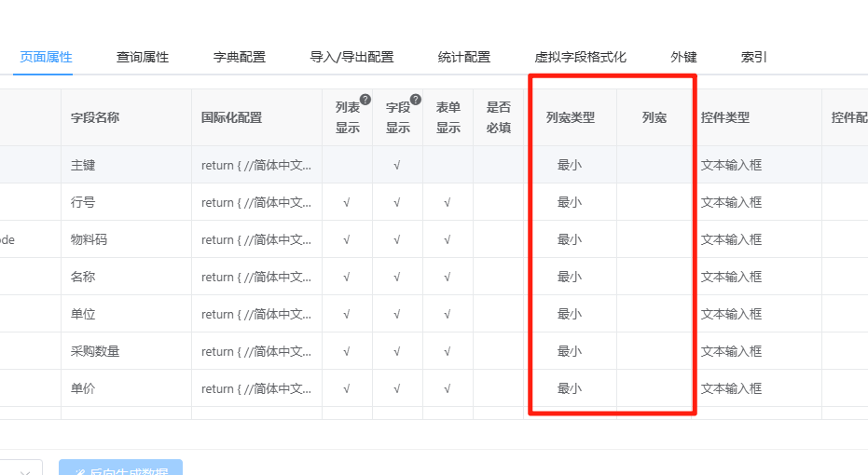This screenshot has height=475, width=868.
Task: Click the icon on 反向生成数据 button
Action: [x=80, y=471]
